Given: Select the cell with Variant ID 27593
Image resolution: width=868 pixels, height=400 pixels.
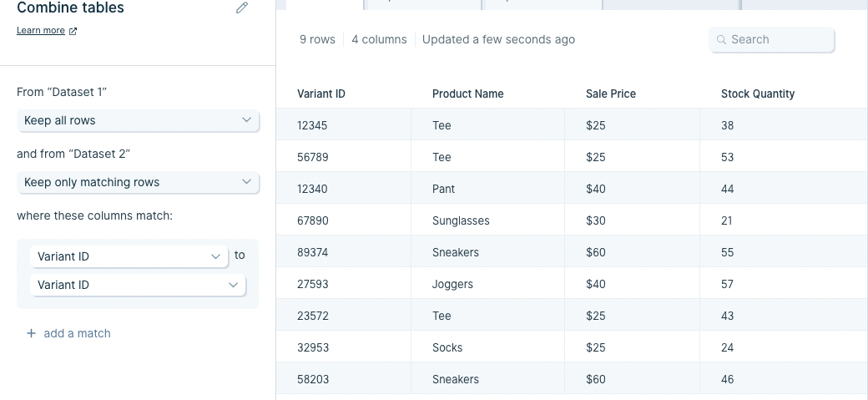Looking at the screenshot, I should (344, 284).
